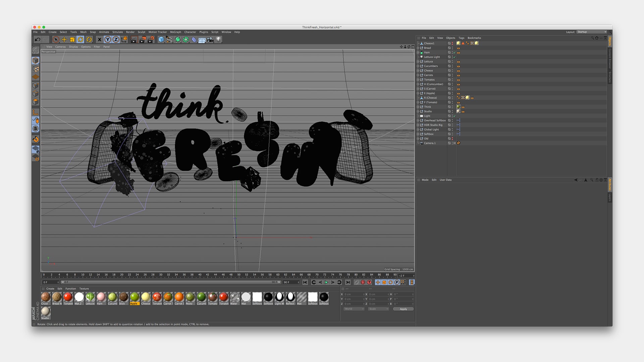Open Render to Picture Viewer icon
Viewport: 644px width, 362px height.
click(142, 40)
